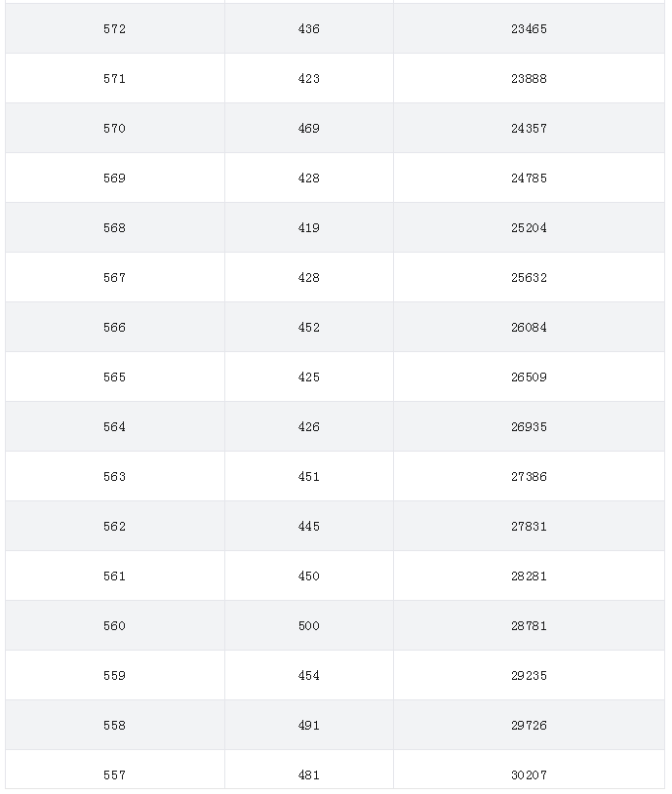672x794 pixels.
Task: Click score cell 561
Action: click(x=114, y=576)
